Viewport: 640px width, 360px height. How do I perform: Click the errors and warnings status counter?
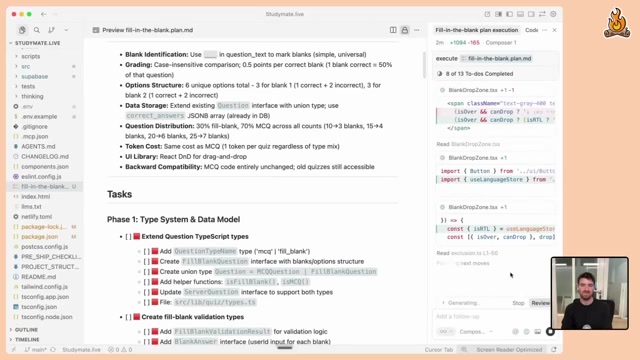click(120, 349)
